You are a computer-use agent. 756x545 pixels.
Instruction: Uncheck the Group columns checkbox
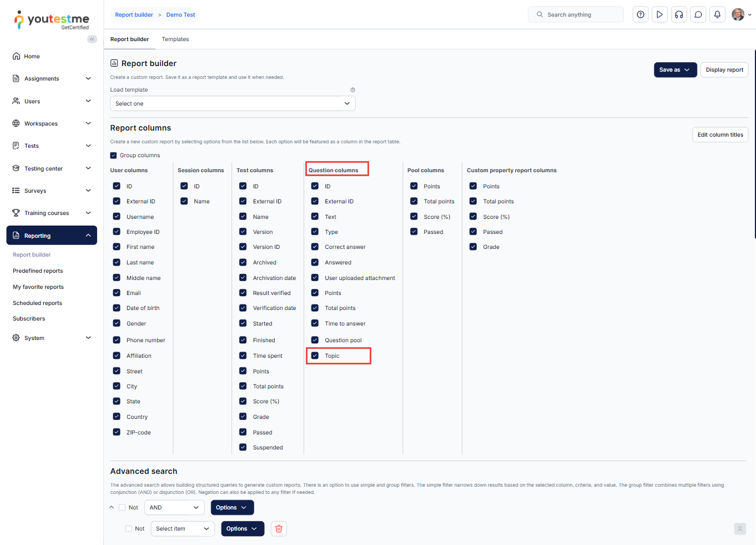(x=114, y=156)
